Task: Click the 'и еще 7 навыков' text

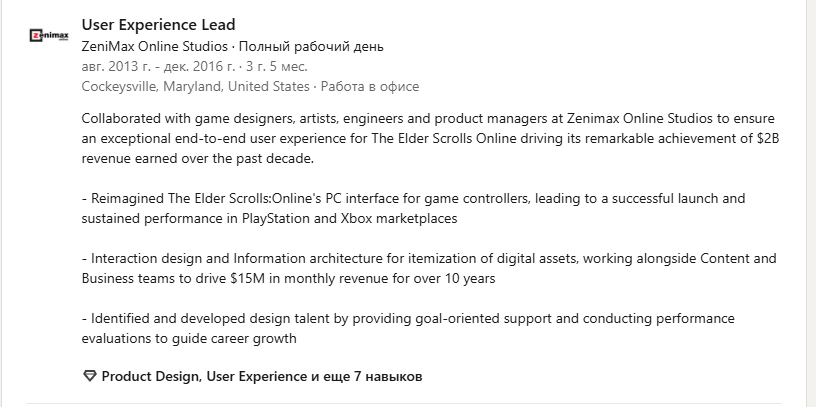Action: click(366, 376)
